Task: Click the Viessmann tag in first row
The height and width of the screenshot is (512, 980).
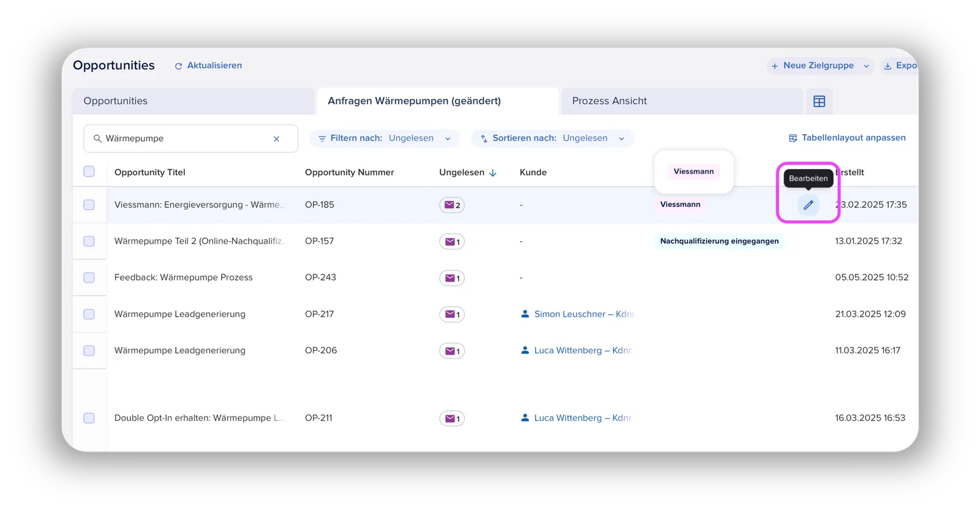Action: [680, 205]
